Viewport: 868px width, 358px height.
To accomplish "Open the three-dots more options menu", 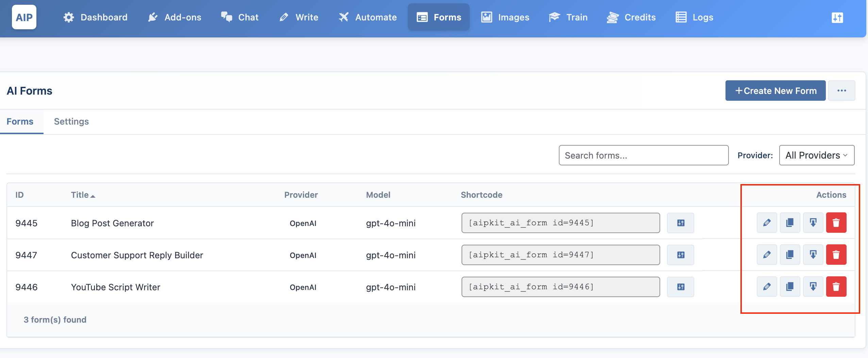I will tap(842, 91).
